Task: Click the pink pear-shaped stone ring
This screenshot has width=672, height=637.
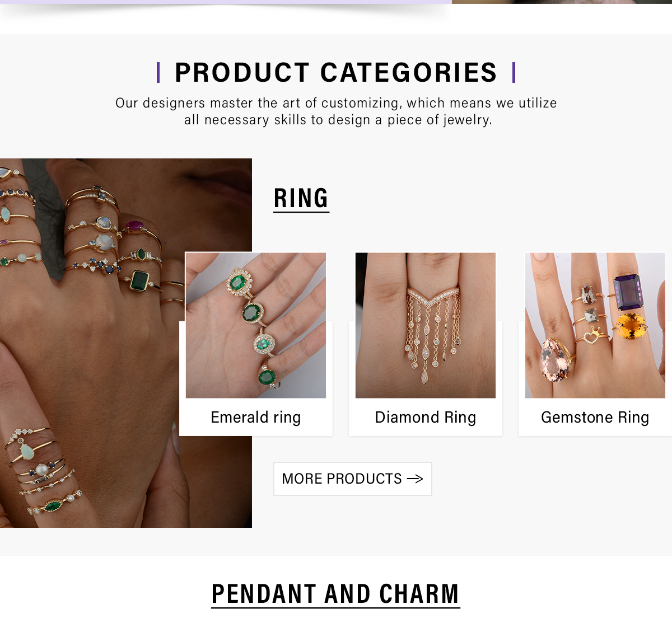Action: (555, 359)
